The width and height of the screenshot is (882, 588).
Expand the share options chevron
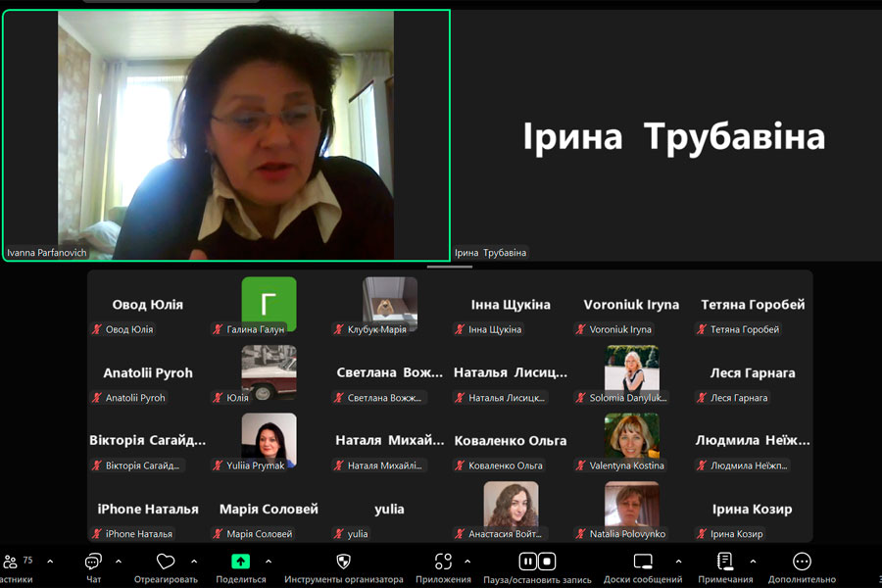click(269, 561)
